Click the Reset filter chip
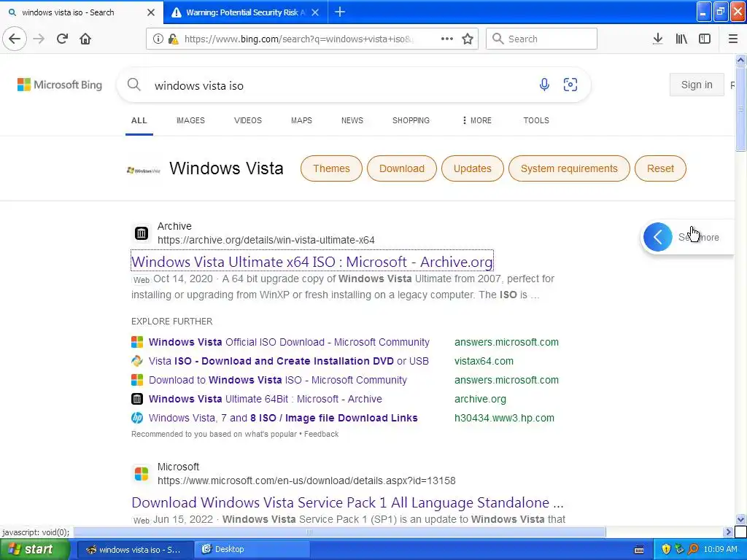Viewport: 747px width, 560px height. point(660,168)
